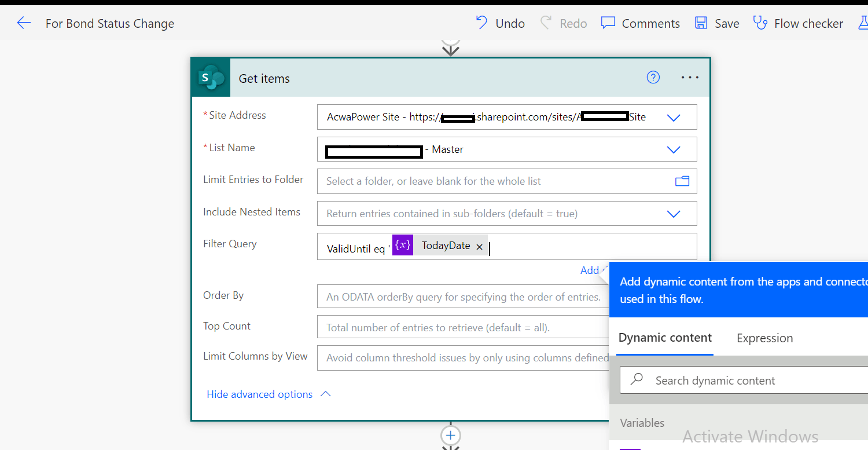Click the Test flask icon

[x=863, y=23]
